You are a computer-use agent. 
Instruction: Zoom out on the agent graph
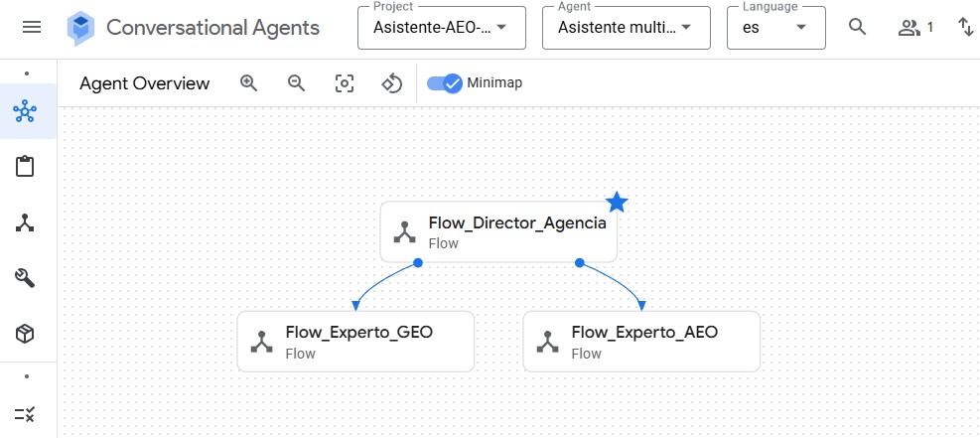[296, 83]
